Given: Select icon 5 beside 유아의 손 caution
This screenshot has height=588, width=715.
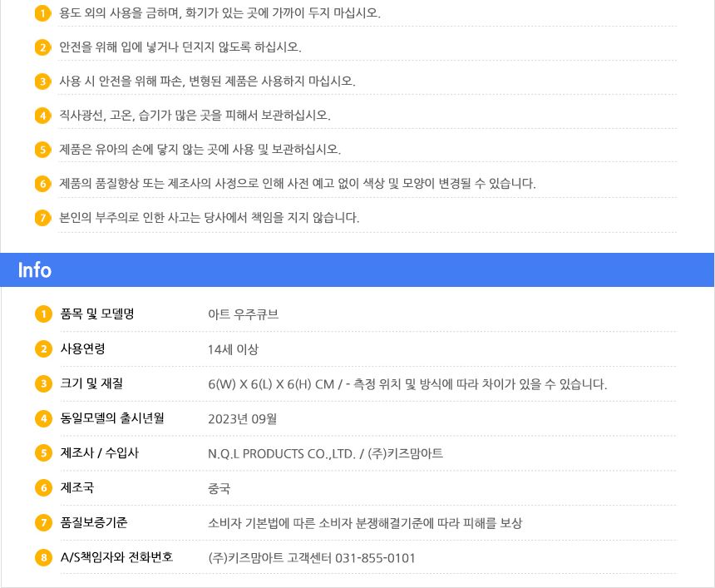Looking at the screenshot, I should [42, 149].
